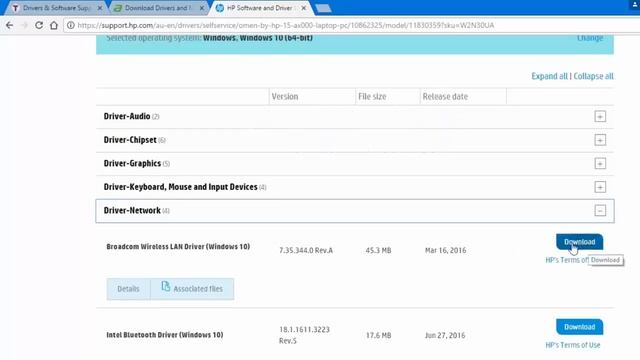Click Driver-Keyboard, Mouse and Input Devices title
This screenshot has height=360, width=640.
click(180, 187)
